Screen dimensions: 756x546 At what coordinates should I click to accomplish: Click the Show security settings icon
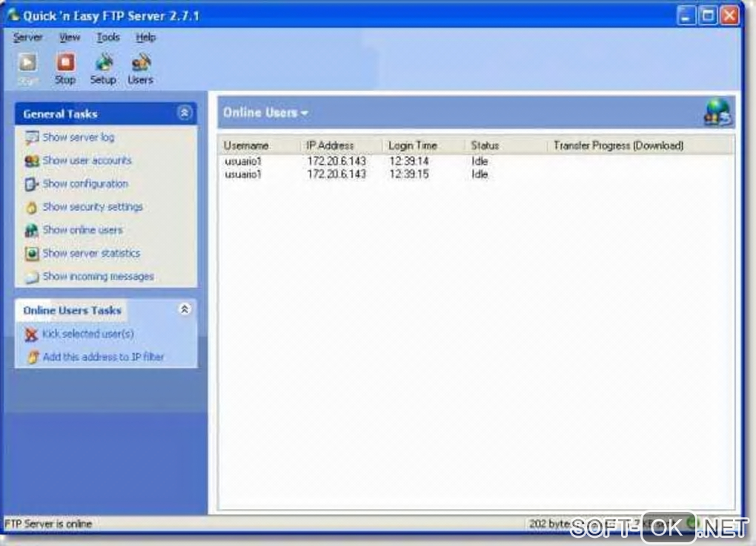coord(32,207)
